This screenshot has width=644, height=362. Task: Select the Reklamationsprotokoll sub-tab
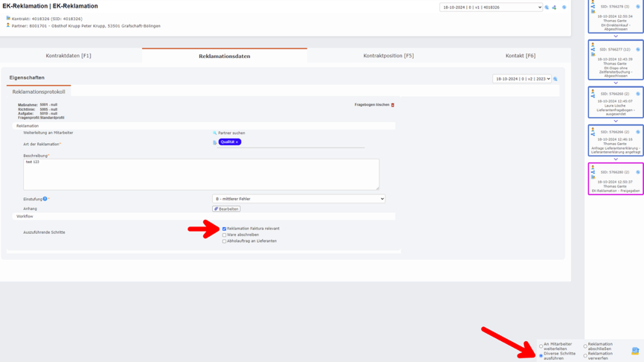39,92
